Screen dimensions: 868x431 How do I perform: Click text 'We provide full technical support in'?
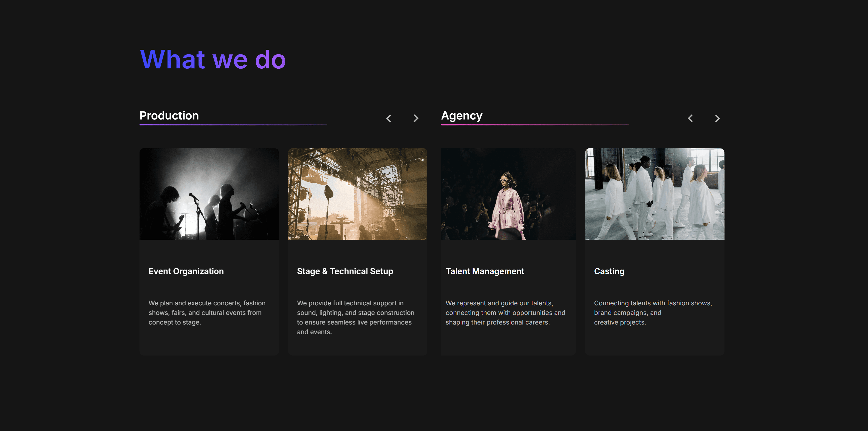coord(350,303)
